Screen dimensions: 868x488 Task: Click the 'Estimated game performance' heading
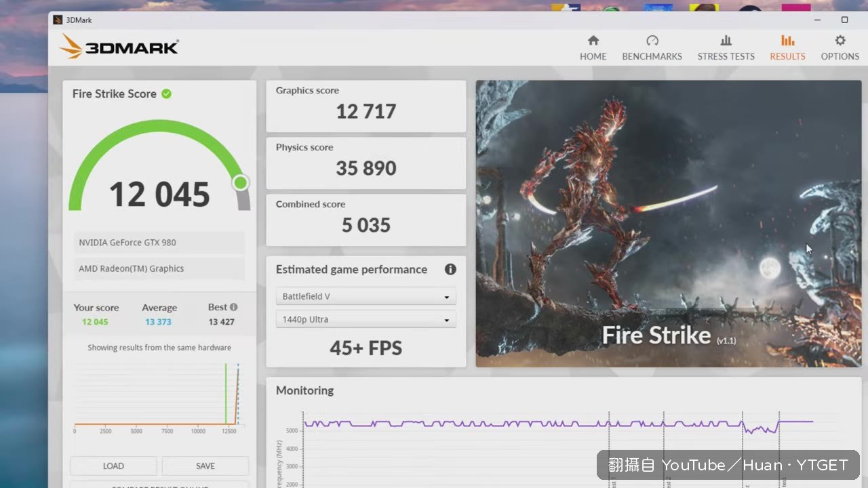351,269
